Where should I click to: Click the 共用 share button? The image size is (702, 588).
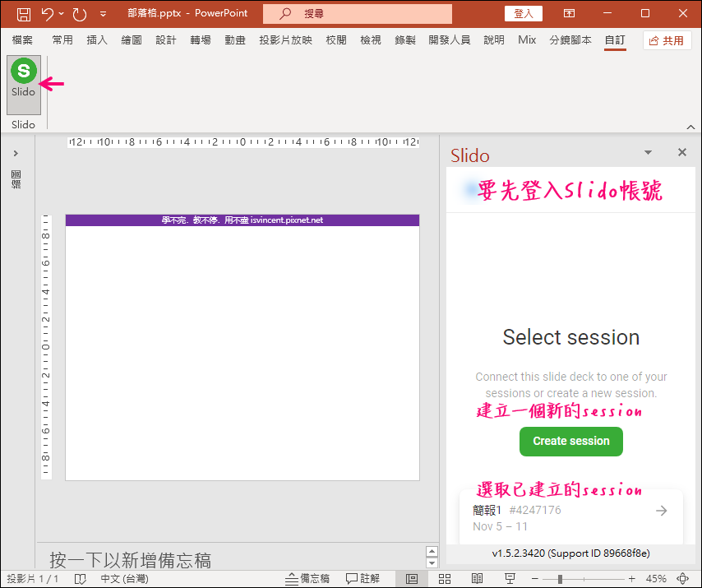[667, 41]
